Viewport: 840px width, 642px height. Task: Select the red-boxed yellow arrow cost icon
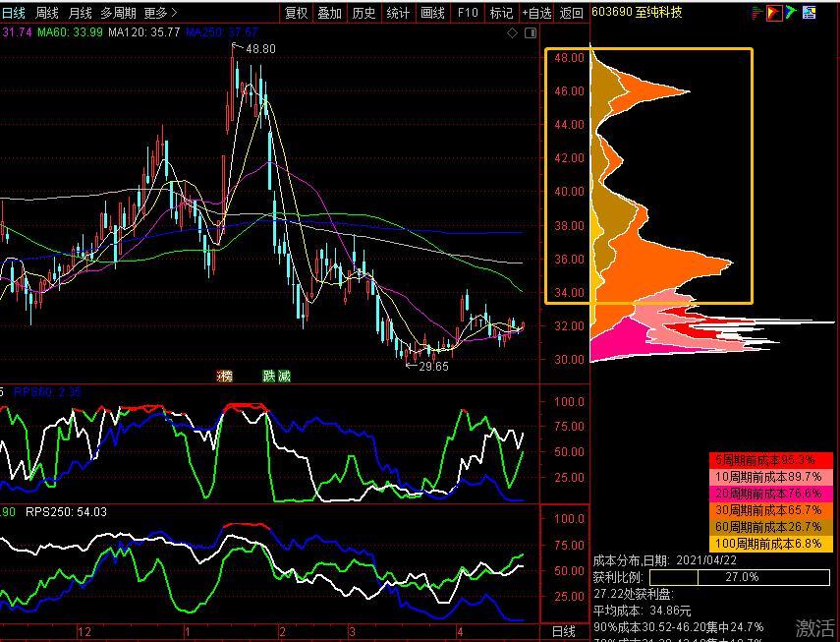click(x=773, y=13)
